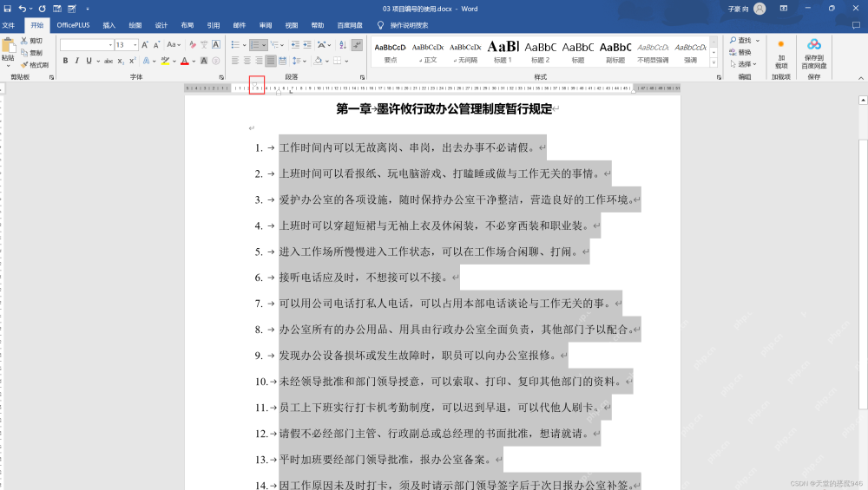This screenshot has height=490, width=868.
Task: Click the Sort (A-Z) icon
Action: point(343,45)
